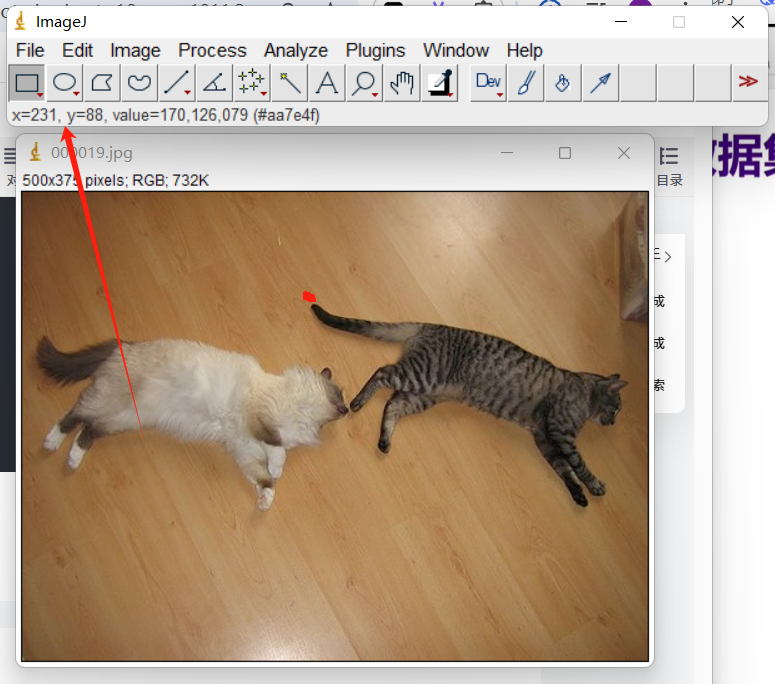Viewport: 775px width, 684px height.
Task: Select the Flood fill tool
Action: point(563,83)
